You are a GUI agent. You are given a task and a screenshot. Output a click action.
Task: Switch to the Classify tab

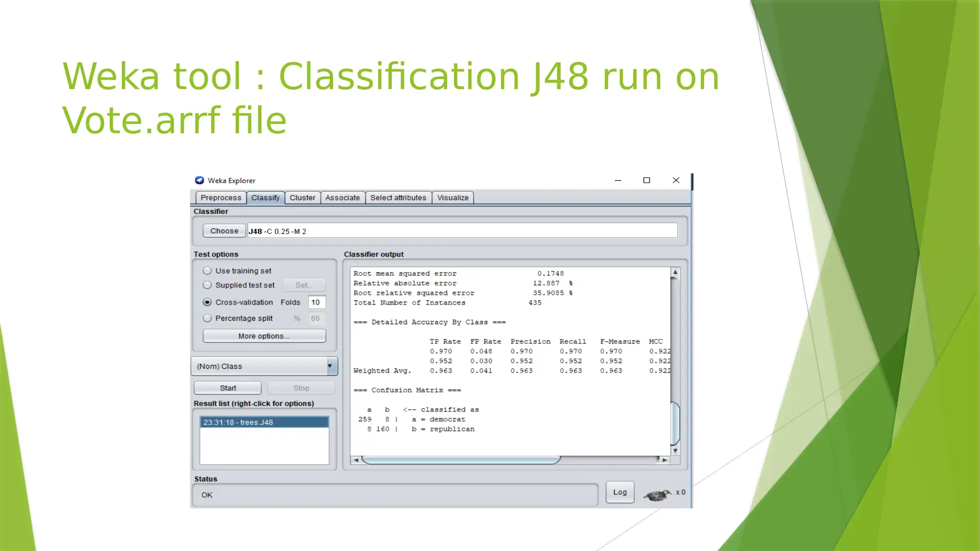tap(265, 198)
